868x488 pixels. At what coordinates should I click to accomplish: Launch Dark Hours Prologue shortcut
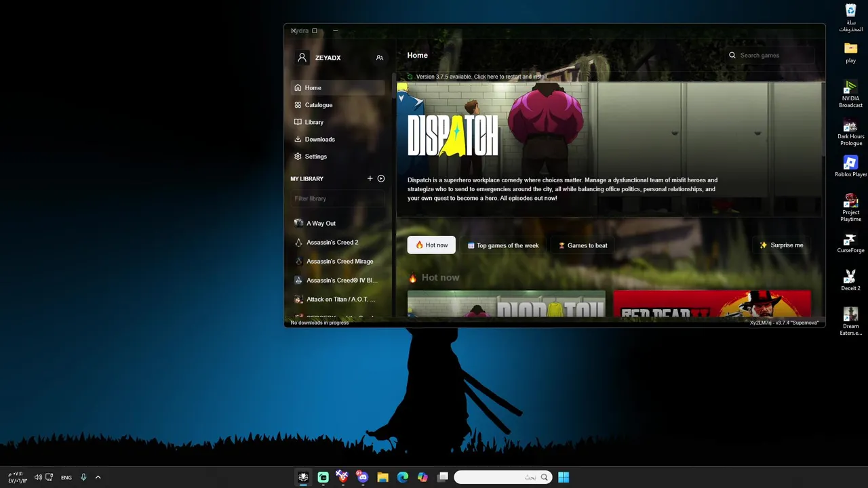tap(850, 132)
